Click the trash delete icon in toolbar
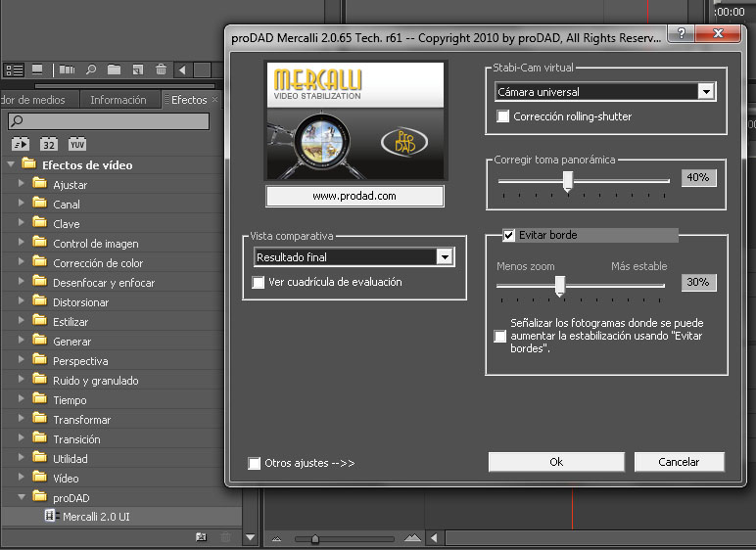 point(161,70)
